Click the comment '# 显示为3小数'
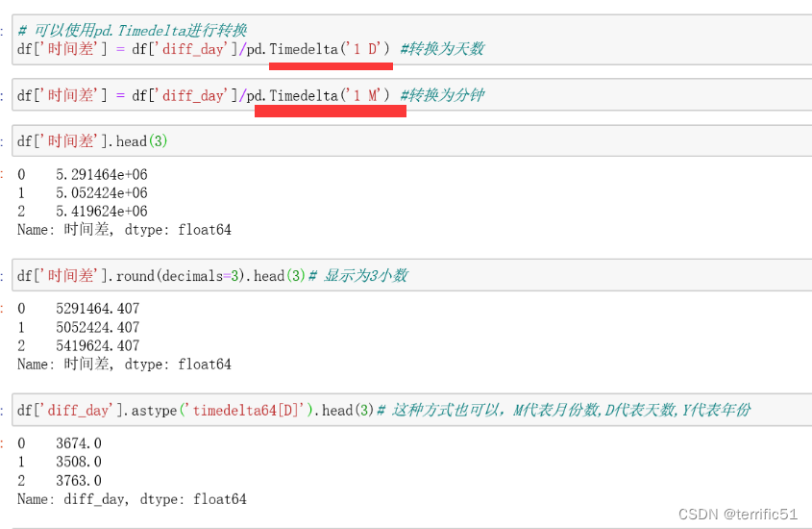The height and width of the screenshot is (529, 812). pos(358,276)
